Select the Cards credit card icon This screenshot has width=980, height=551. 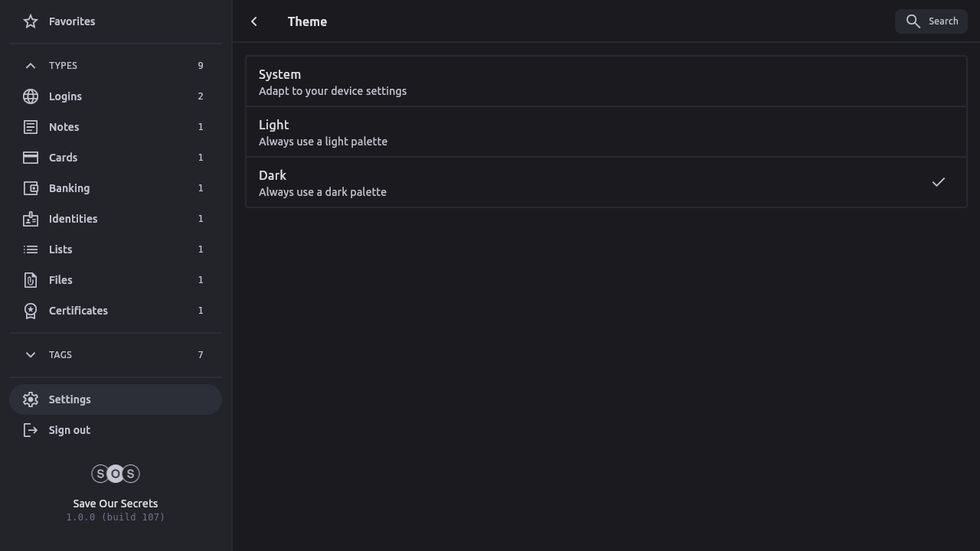click(31, 158)
